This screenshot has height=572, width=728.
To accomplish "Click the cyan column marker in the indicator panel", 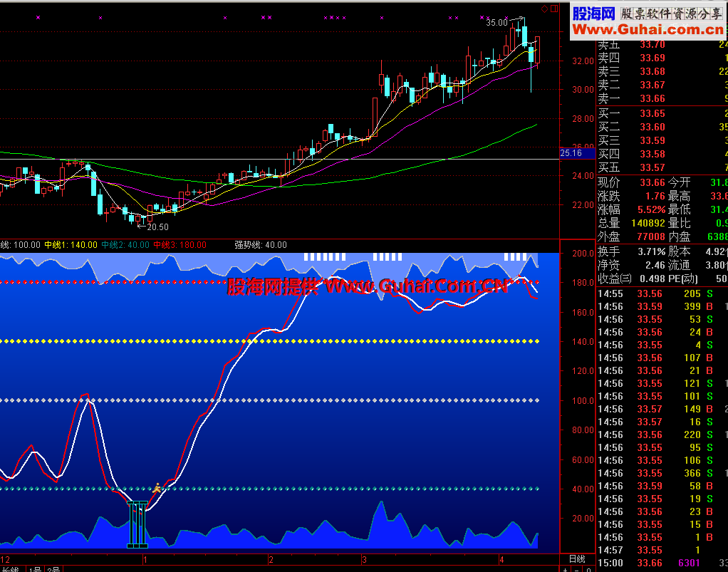I will [x=137, y=525].
